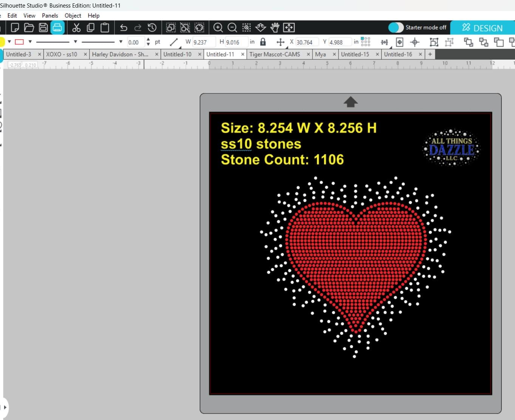Click the Print icon in the toolbar
This screenshot has height=420, width=515.
coord(57,28)
